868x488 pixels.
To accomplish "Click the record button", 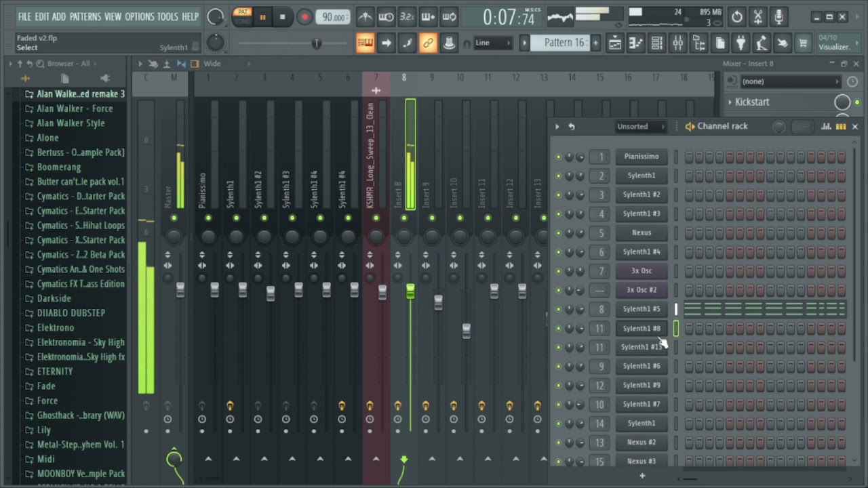I will [304, 17].
